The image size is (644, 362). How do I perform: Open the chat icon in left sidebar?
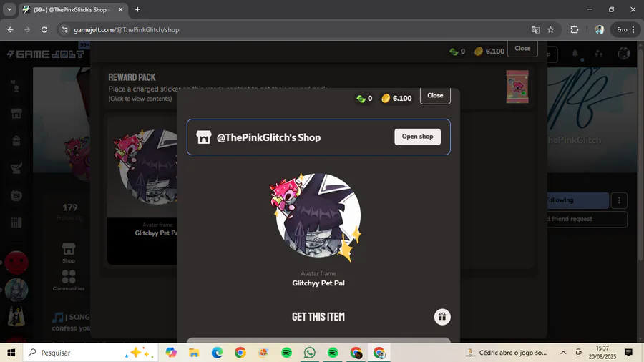[x=16, y=195]
